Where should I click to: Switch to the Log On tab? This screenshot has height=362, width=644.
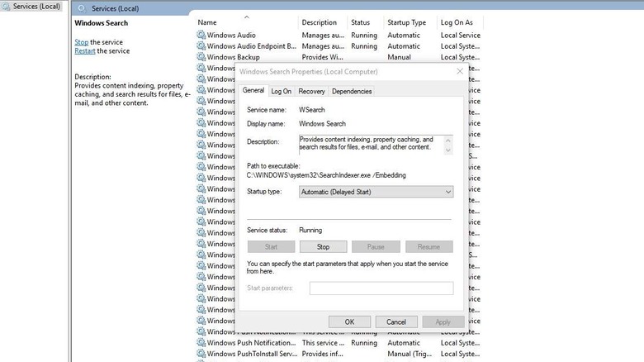tap(281, 91)
